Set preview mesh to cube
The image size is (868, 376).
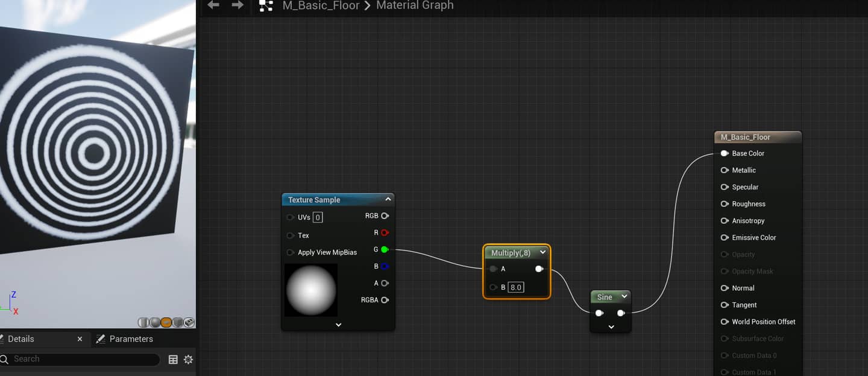point(178,322)
